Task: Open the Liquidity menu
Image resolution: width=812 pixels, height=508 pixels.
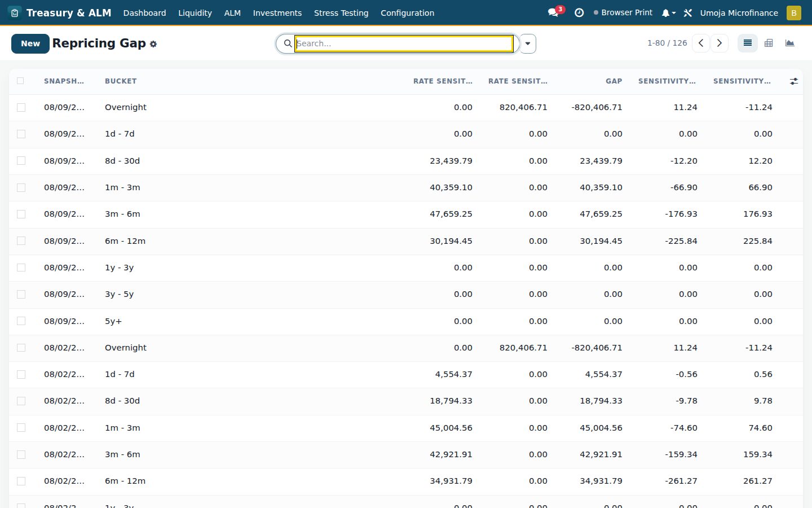Action: click(x=195, y=12)
